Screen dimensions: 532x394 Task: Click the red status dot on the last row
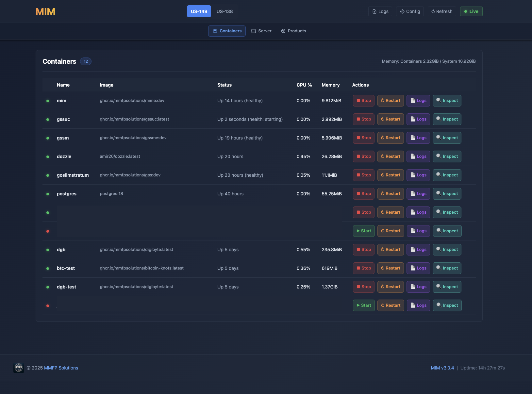48,305
